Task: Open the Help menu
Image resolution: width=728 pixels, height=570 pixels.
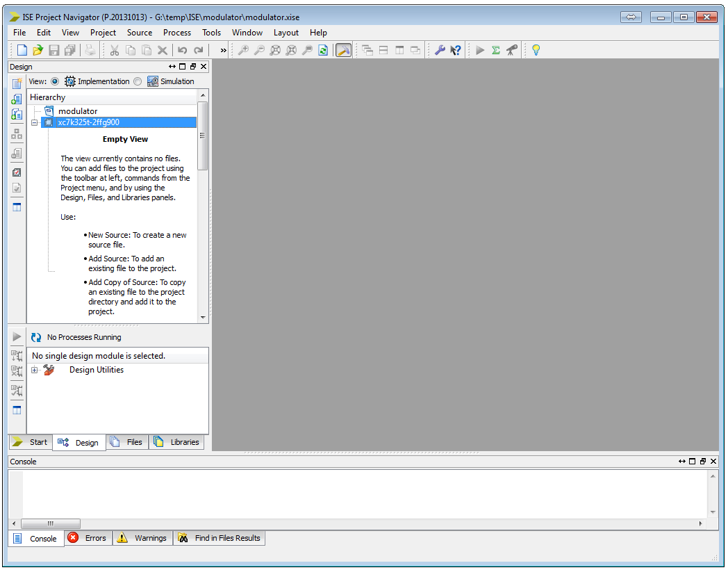Action: click(x=318, y=33)
